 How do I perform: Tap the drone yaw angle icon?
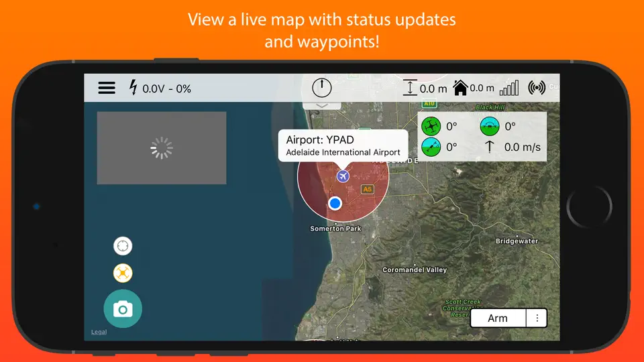click(x=431, y=126)
